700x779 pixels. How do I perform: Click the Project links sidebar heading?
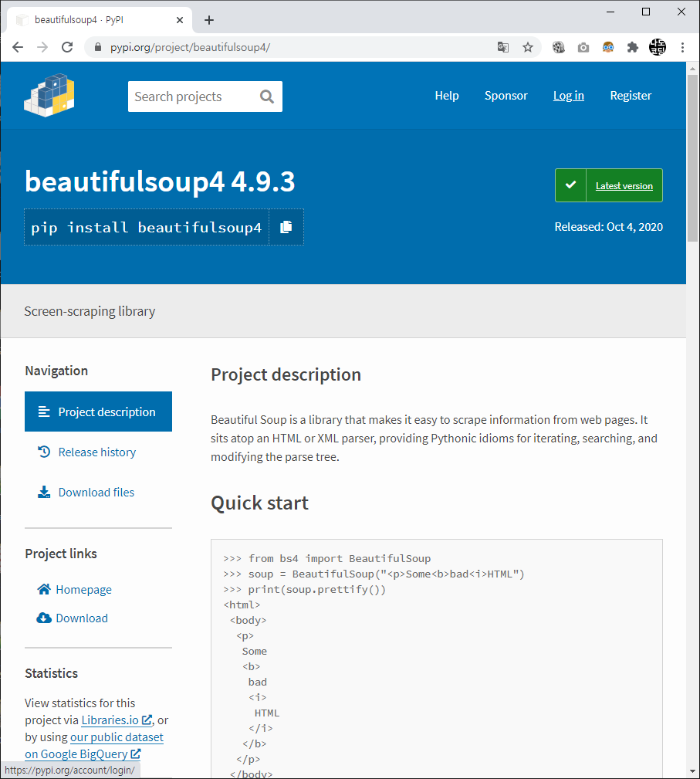[x=61, y=554]
